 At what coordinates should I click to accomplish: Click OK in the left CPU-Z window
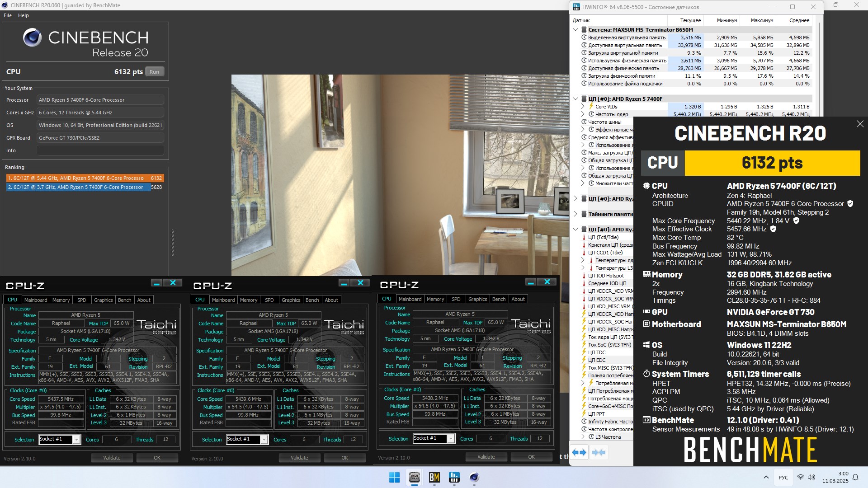point(157,458)
